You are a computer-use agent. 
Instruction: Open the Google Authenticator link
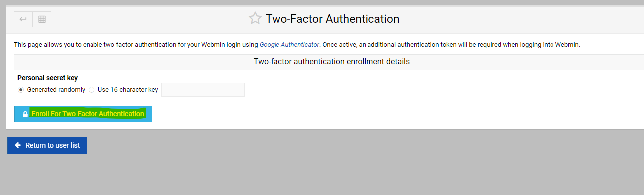(x=289, y=44)
